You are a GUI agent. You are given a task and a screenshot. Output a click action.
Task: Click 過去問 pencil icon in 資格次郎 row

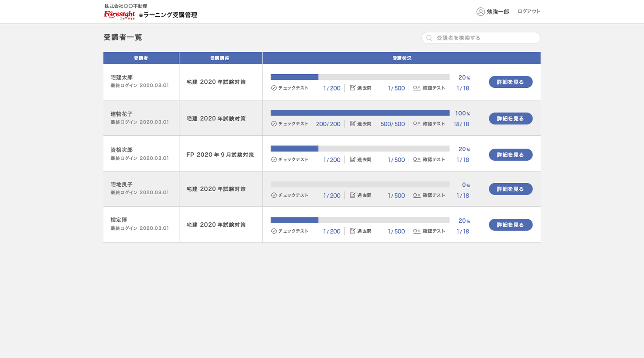pos(353,159)
